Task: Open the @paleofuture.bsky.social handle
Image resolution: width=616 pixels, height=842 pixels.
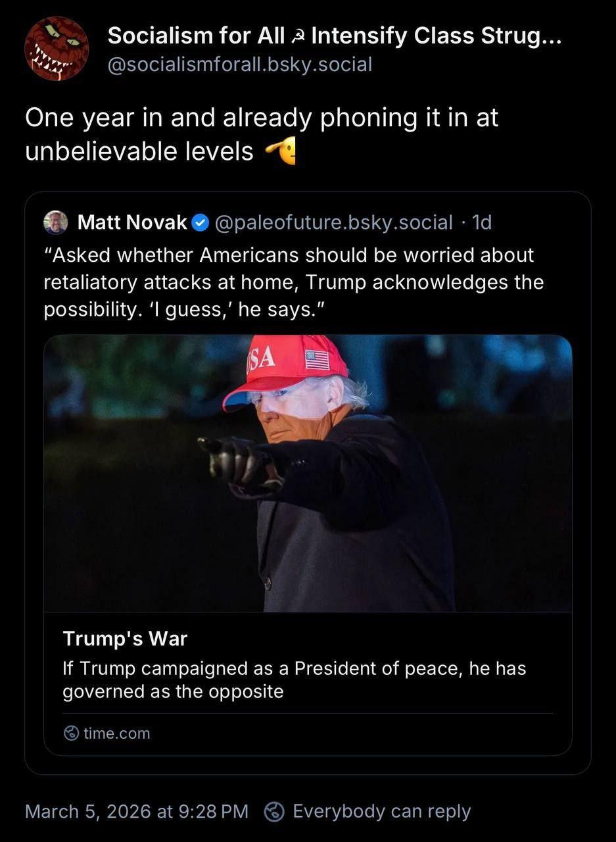Action: click(333, 223)
